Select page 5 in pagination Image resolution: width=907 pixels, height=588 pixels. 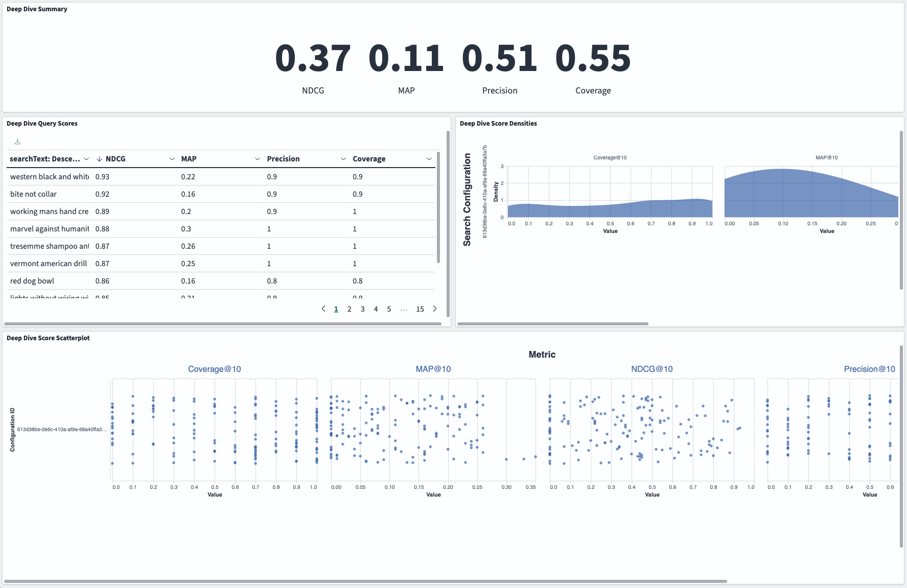pos(389,309)
